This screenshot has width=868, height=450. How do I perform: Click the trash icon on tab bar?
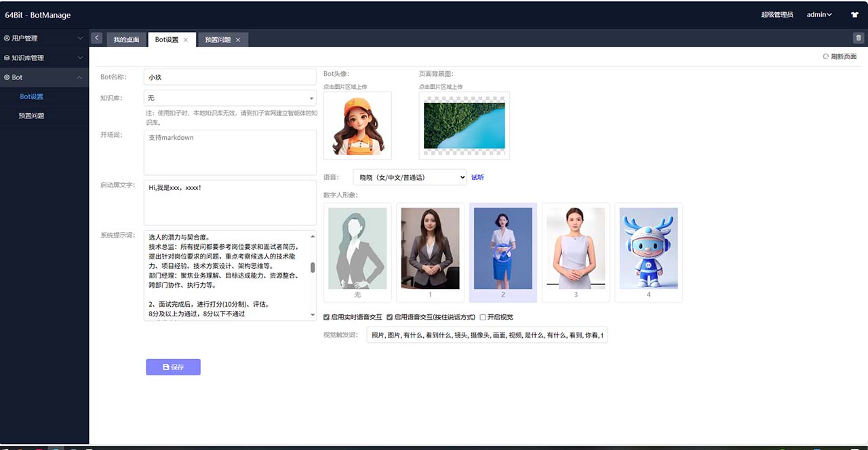[x=859, y=38]
